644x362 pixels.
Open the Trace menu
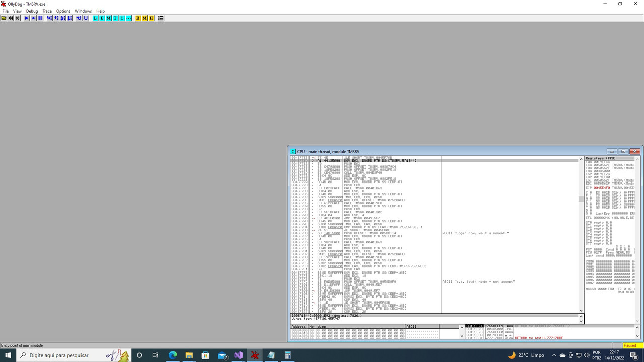pyautogui.click(x=47, y=11)
